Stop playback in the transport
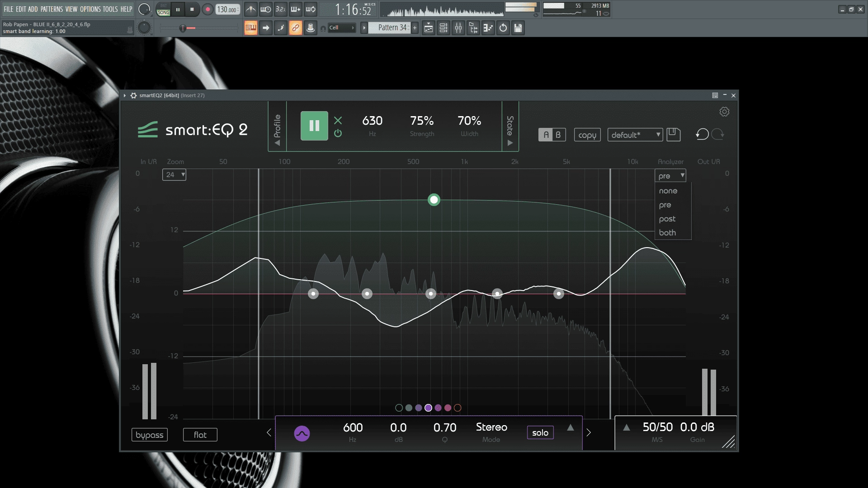Screen dimensions: 868x488 (x=192, y=9)
